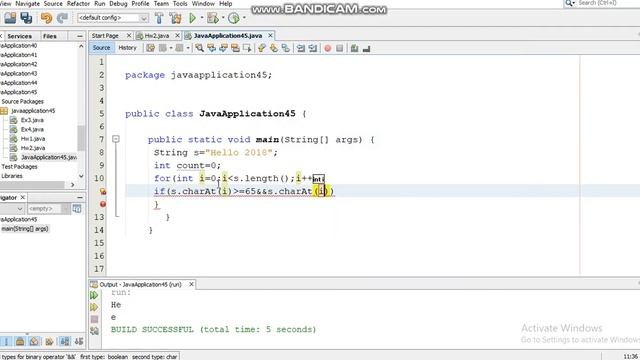Click the error hint bulb on line 11
This screenshot has height=360, width=640.
(x=102, y=191)
